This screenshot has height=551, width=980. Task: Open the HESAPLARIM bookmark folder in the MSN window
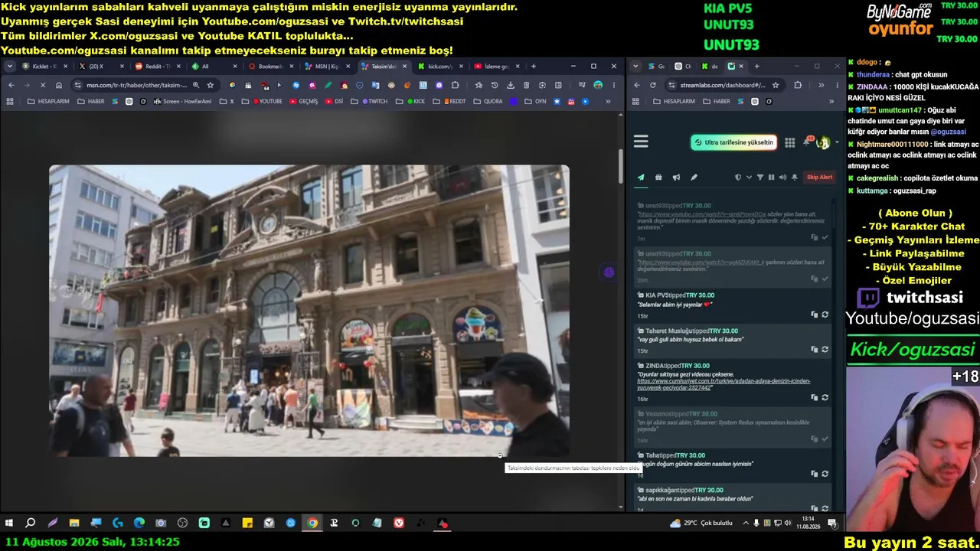49,102
